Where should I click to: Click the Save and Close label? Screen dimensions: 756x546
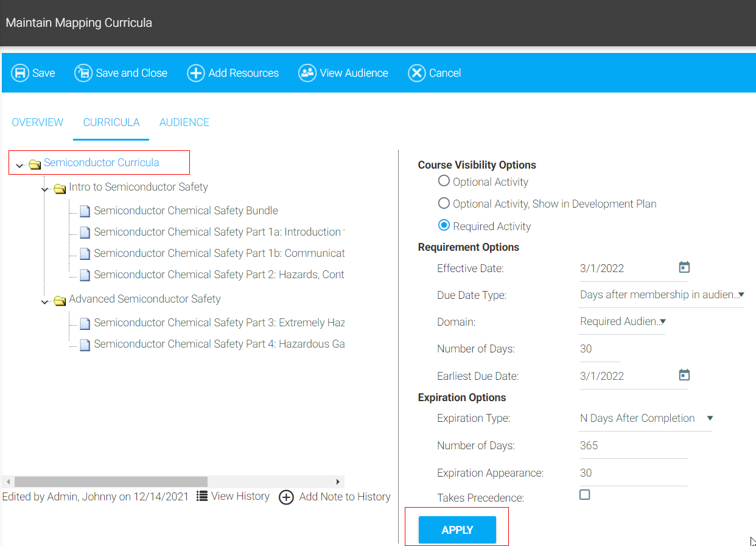(x=131, y=73)
